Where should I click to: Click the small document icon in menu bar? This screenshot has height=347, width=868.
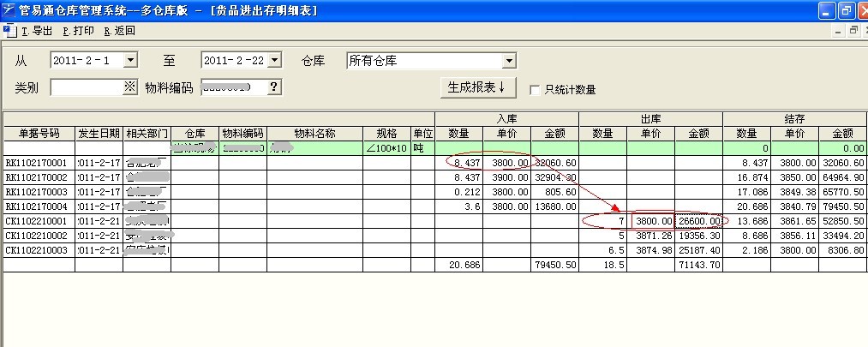click(9, 31)
